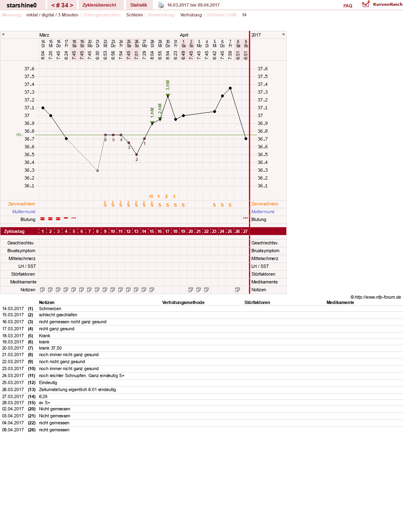This screenshot has height=532, width=403.
Task: Click the last temperature point on 9 April
Action: click(246, 138)
